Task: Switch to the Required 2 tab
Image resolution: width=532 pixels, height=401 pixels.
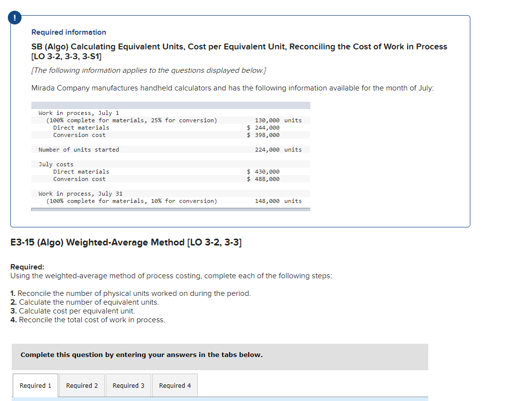Action: [x=82, y=385]
